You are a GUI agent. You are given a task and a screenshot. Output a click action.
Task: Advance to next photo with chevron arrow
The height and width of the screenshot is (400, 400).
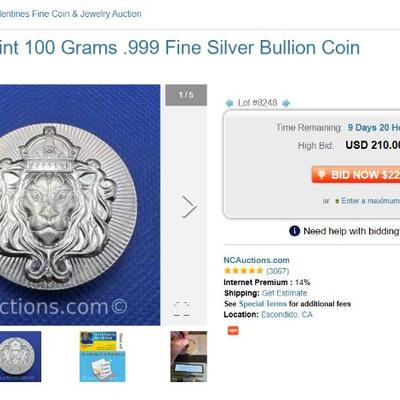coord(189,207)
